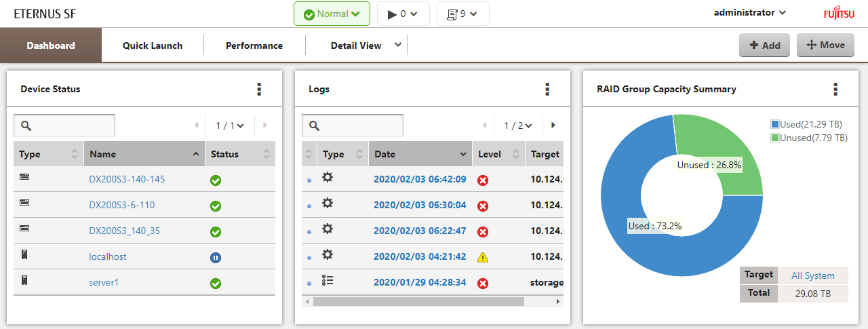Screen dimensions: 868x329
Task: Click the error icon in the 06:42:09 log row
Action: pos(483,180)
